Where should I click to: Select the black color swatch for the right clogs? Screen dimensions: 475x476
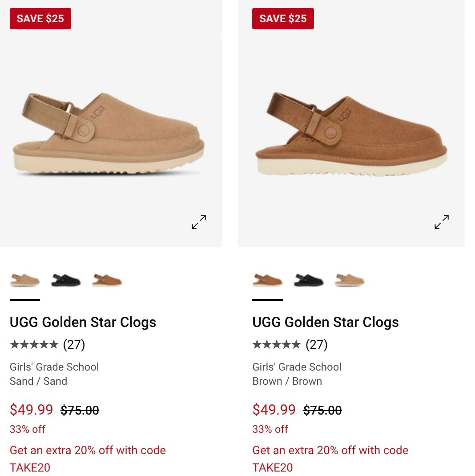coord(309,281)
